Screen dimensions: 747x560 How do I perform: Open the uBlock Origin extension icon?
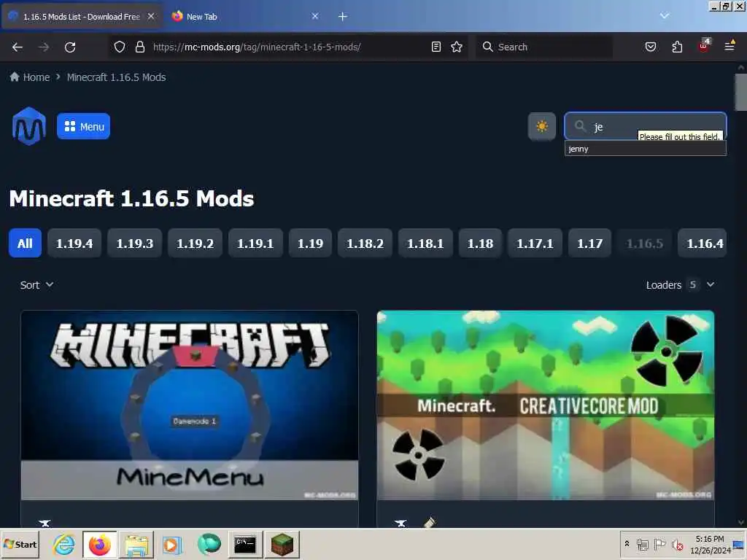click(704, 46)
